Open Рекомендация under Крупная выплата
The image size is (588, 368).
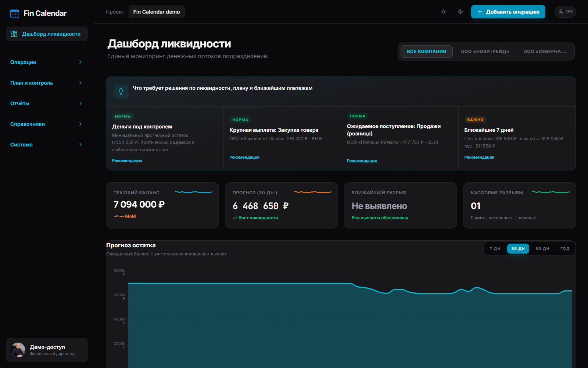pyautogui.click(x=244, y=157)
